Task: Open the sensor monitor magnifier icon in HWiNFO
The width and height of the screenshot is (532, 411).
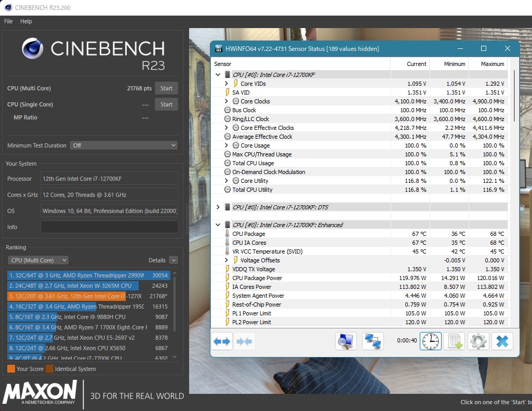Action: click(x=345, y=341)
